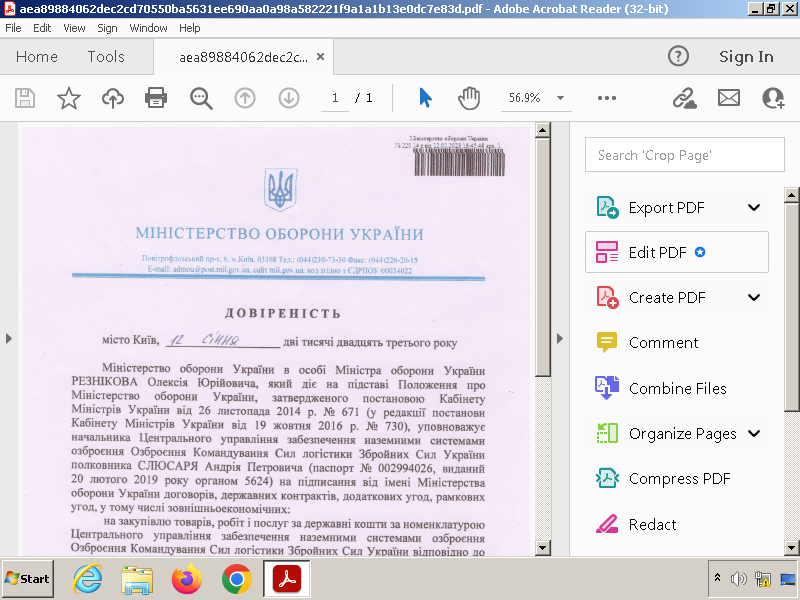800x600 pixels.
Task: Launch Google Chrome from taskbar
Action: tap(237, 579)
